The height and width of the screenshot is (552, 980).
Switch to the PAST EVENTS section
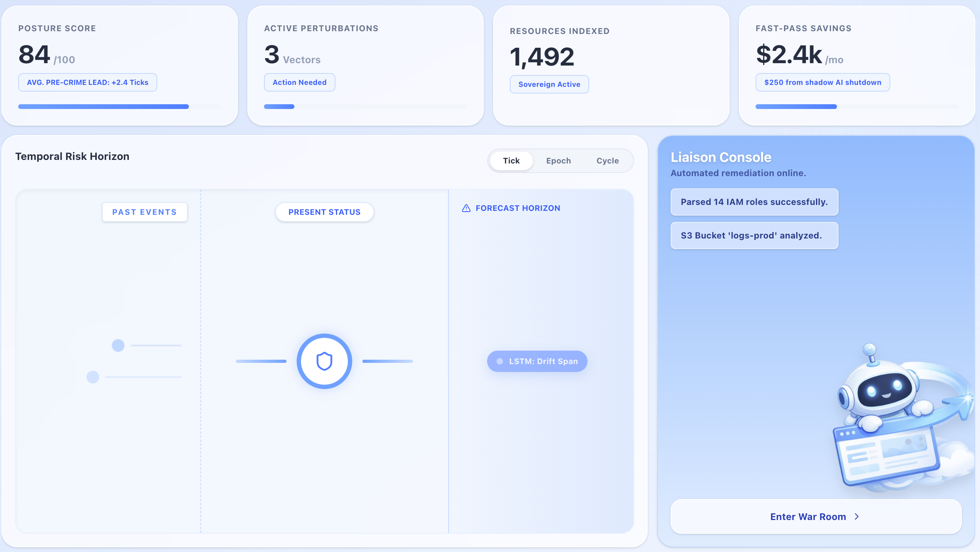pos(145,212)
